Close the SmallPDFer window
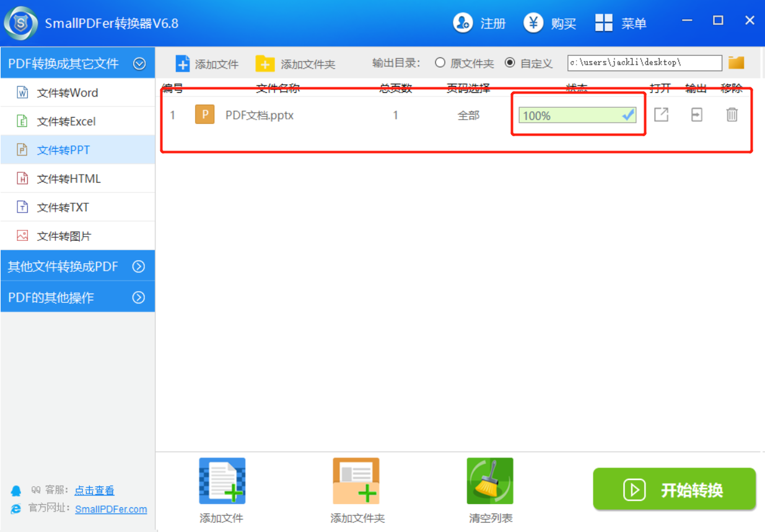This screenshot has height=532, width=765. [750, 20]
